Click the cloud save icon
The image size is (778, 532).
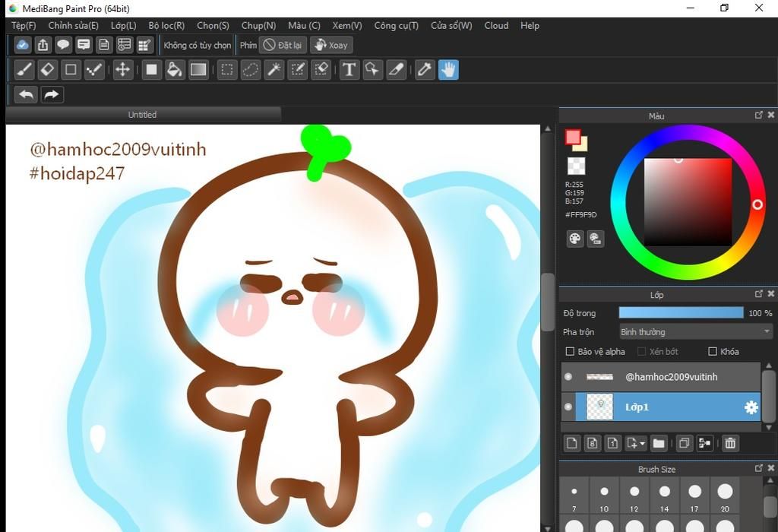[22, 45]
